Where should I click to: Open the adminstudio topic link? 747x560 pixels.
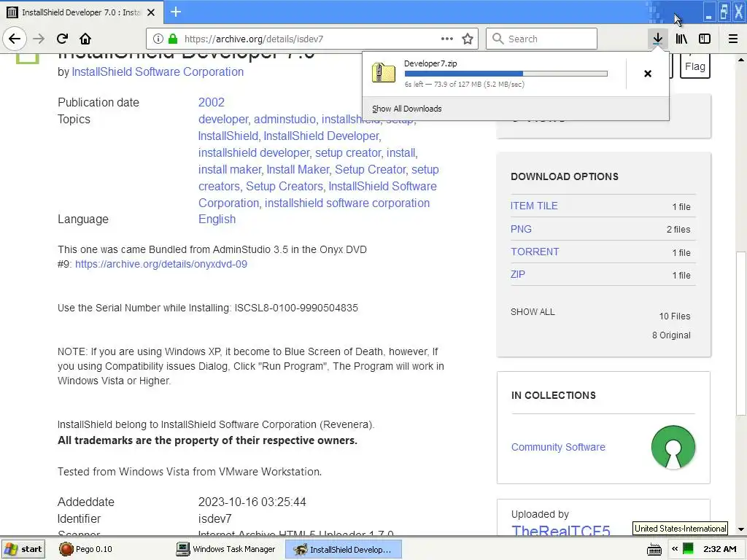[x=285, y=119]
